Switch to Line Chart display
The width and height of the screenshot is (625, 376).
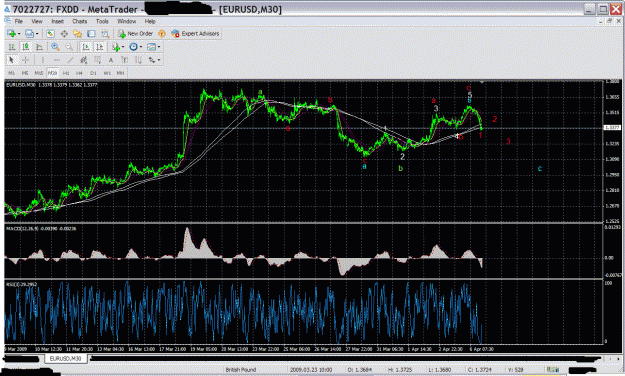(39, 47)
